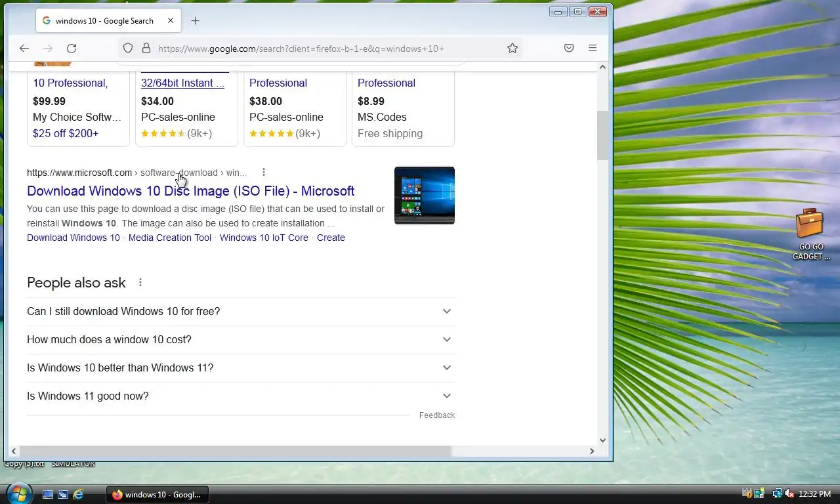Click the Windows 10 laptop thumbnail image
This screenshot has height=504, width=840.
coord(425,195)
